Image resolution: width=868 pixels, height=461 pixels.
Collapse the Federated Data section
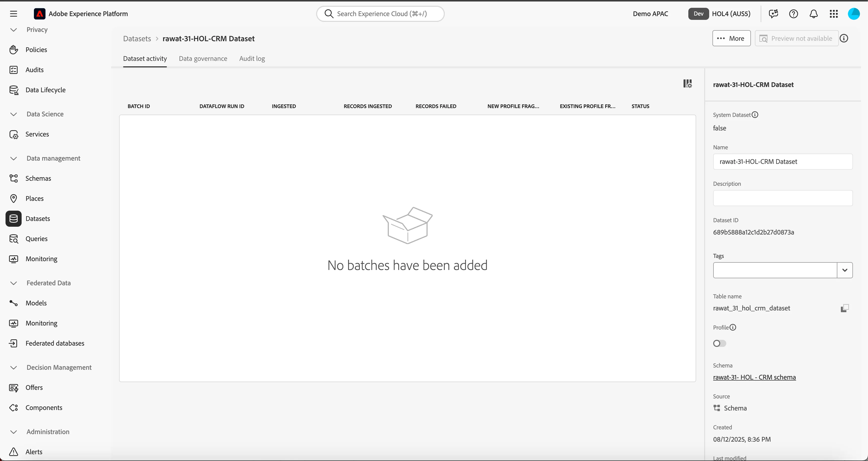point(14,283)
